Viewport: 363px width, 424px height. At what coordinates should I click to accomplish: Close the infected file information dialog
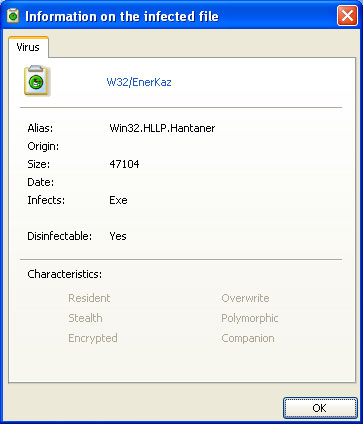[x=347, y=16]
